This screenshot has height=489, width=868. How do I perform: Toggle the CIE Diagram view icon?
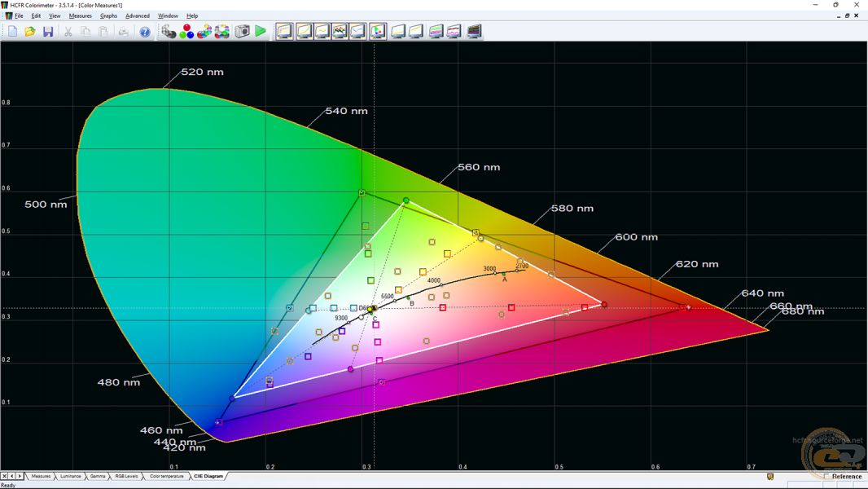click(378, 32)
